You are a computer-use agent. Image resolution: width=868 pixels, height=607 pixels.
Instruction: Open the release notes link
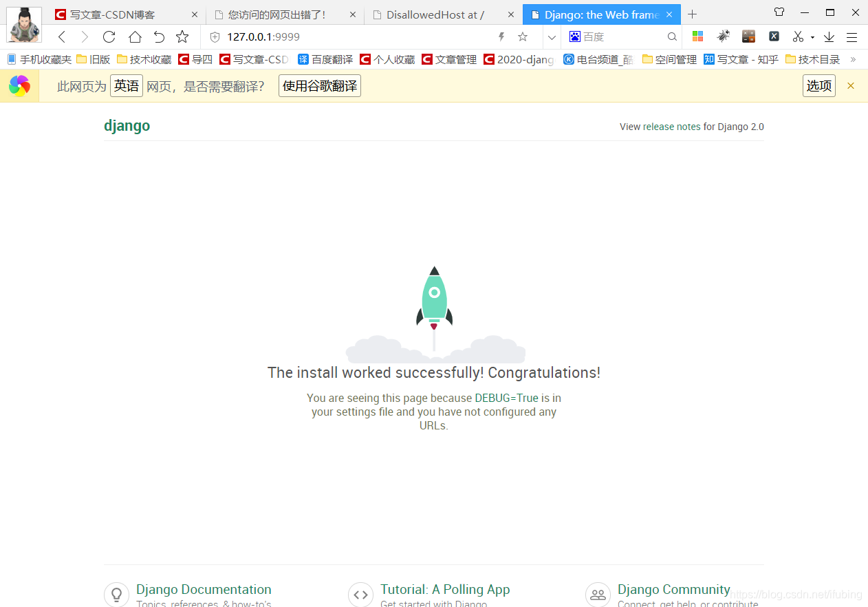671,127
